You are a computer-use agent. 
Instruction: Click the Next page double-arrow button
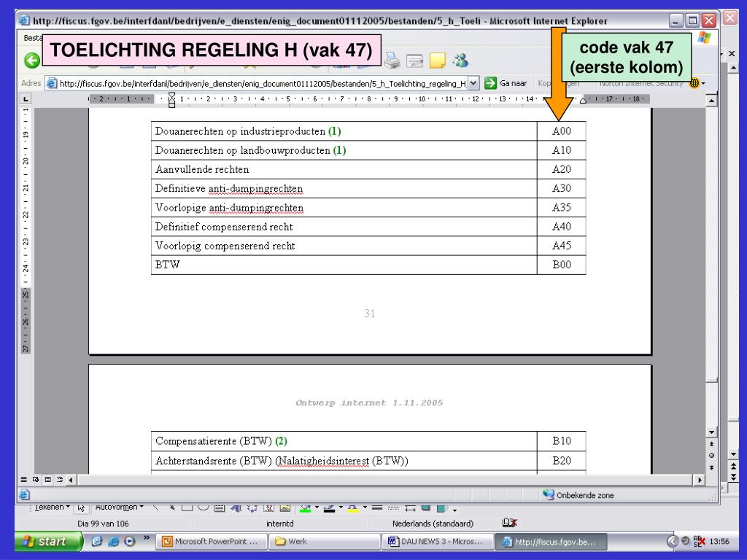pyautogui.click(x=711, y=467)
